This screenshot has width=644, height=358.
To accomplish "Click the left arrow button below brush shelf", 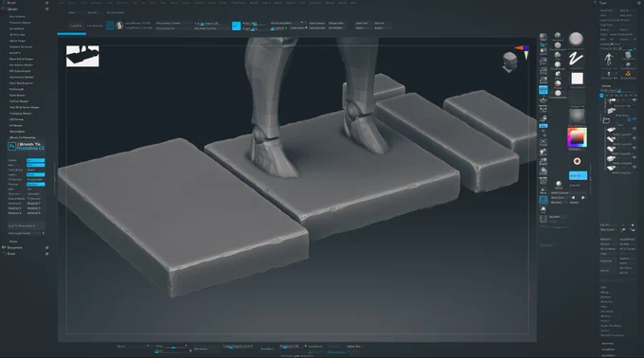I will [x=573, y=198].
